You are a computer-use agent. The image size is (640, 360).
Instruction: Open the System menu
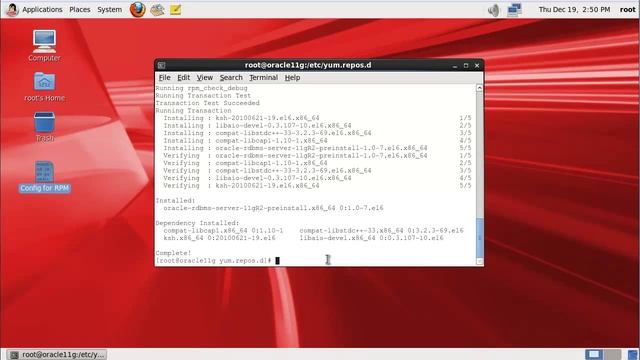(x=109, y=9)
